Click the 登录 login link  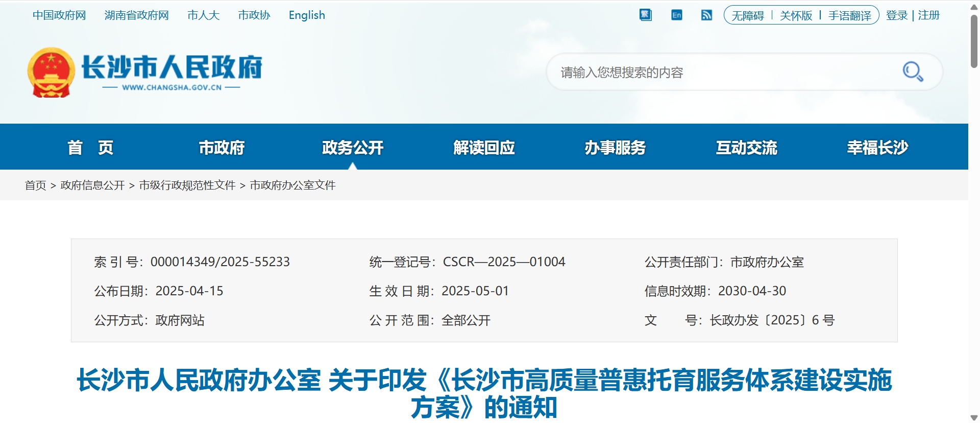897,15
